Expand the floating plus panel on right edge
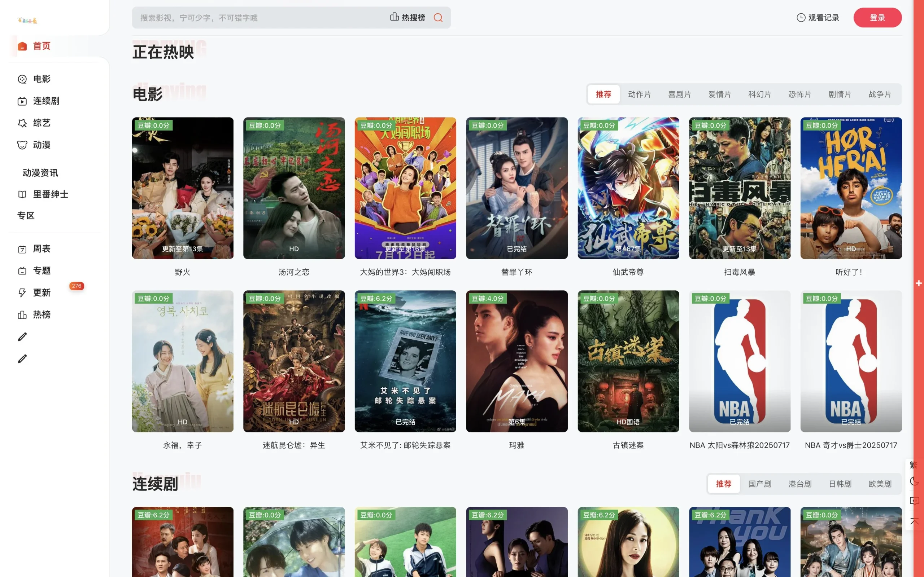The image size is (924, 577). point(919,283)
